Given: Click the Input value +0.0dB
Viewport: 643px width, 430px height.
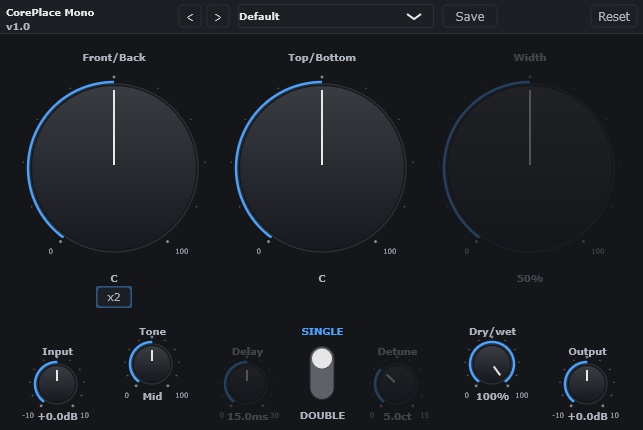Looking at the screenshot, I should point(57,416).
